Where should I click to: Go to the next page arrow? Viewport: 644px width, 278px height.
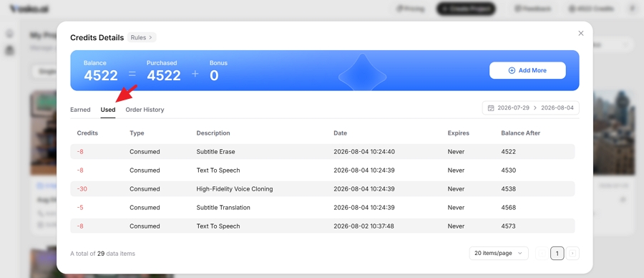(572, 254)
